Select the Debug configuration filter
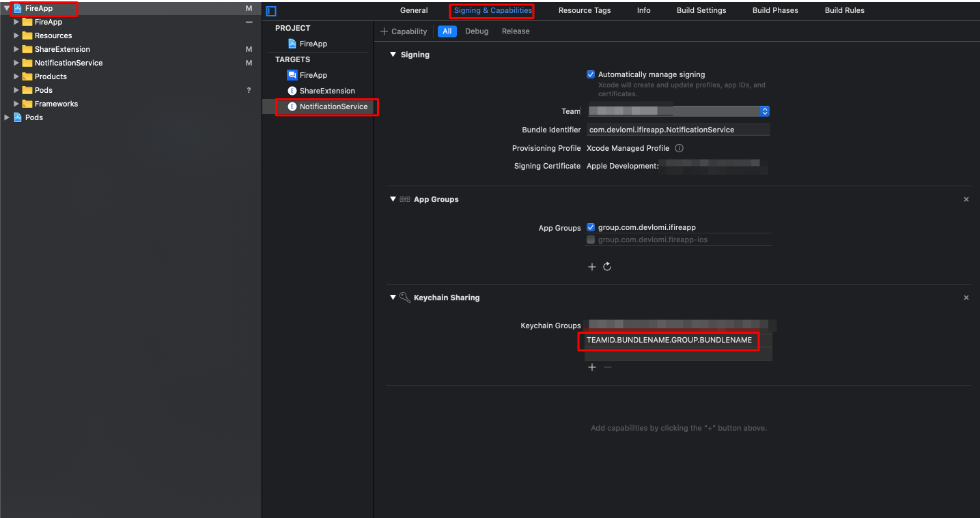The height and width of the screenshot is (518, 980). coord(477,31)
